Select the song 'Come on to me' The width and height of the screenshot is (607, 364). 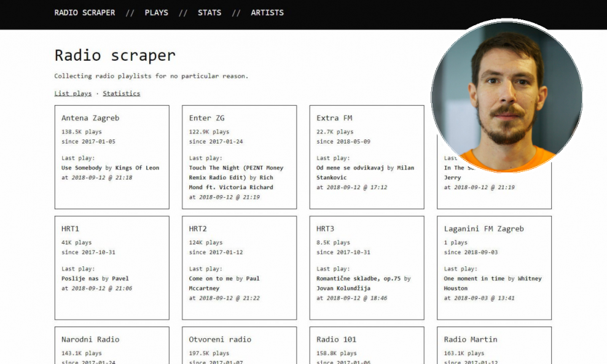pos(211,278)
